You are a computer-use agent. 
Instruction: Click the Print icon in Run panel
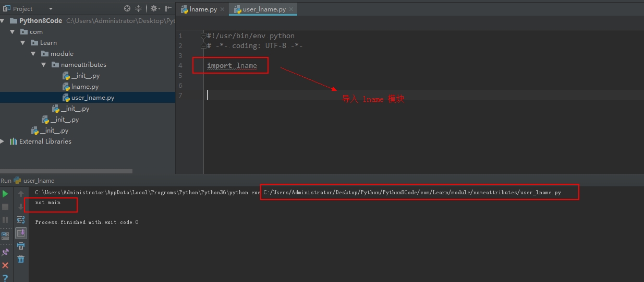pos(21,246)
